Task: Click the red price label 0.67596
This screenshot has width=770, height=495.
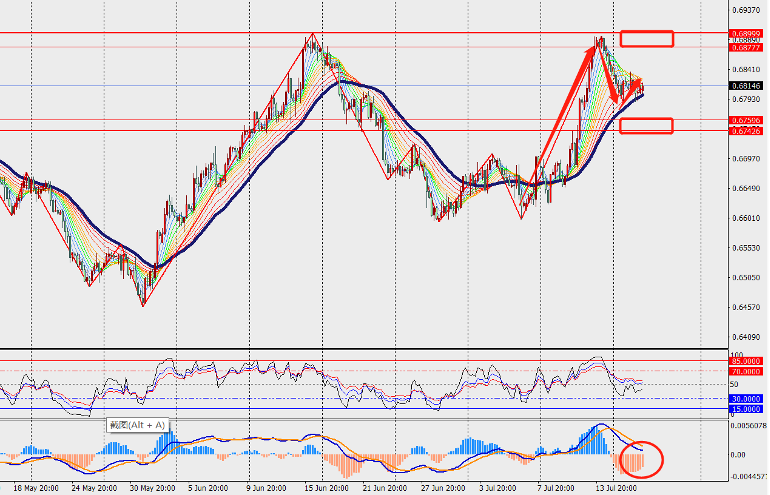Action: (746, 120)
